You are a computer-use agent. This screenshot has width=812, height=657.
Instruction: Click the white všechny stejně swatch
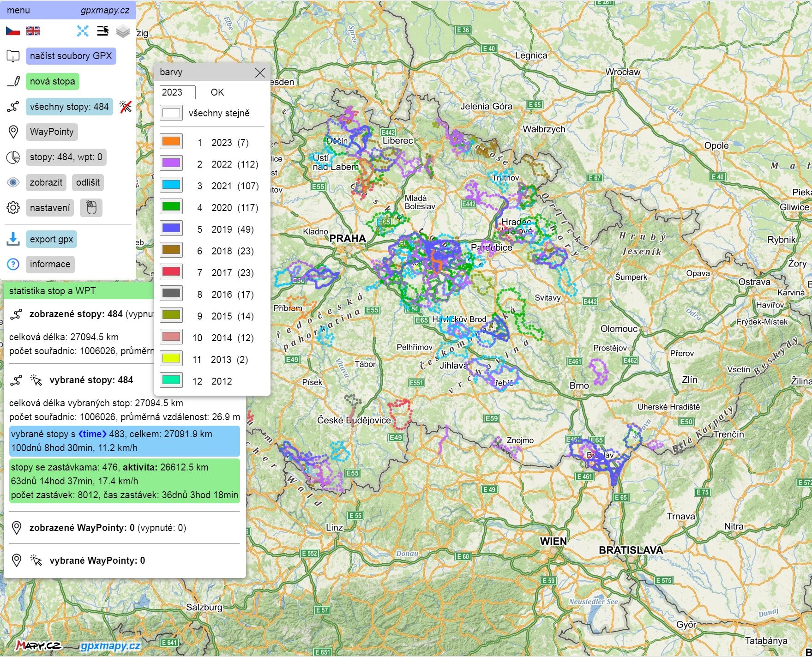(171, 113)
